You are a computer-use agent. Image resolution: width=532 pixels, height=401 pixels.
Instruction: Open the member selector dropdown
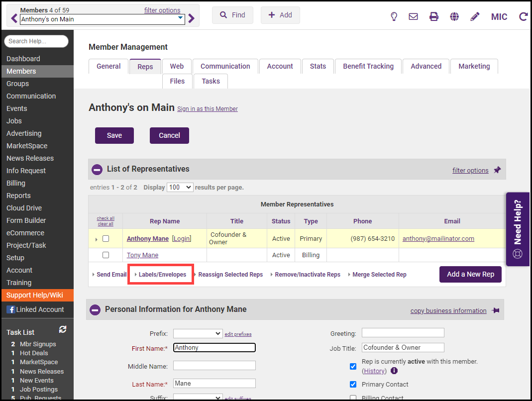coord(180,19)
